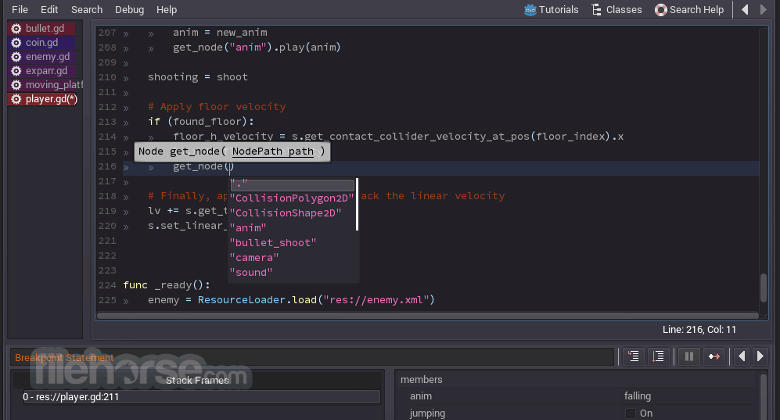The height and width of the screenshot is (420, 780).
Task: Click the gear icon beside player.gd
Action: (16, 99)
